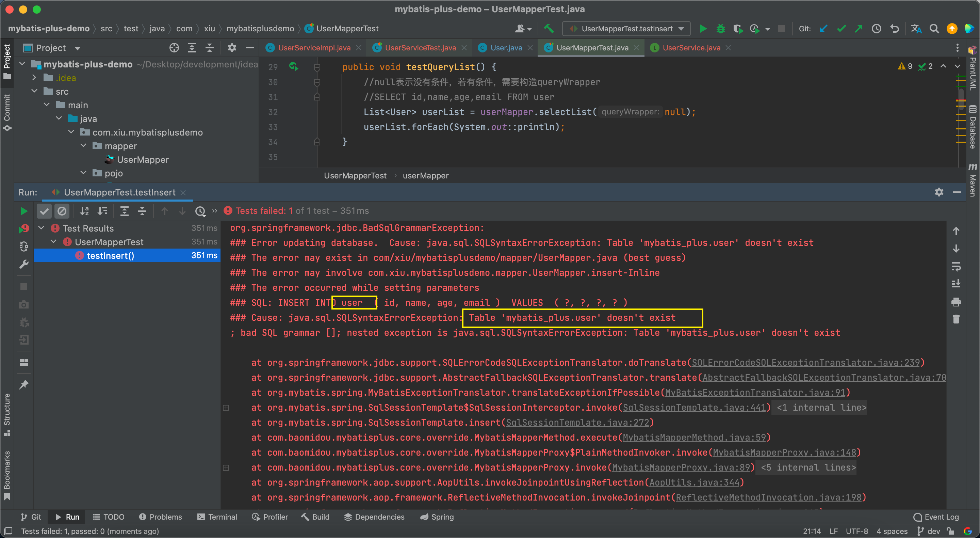Commit changes with Git checkmark icon
980x538 pixels.
841,29
